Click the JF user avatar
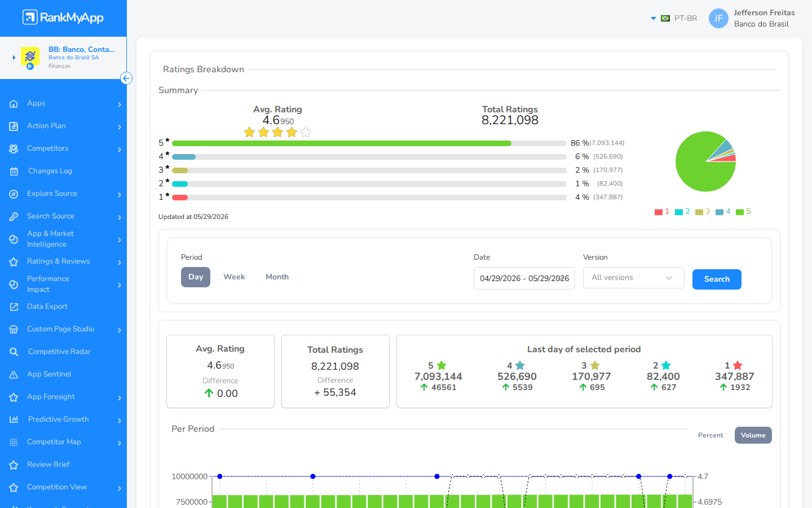This screenshot has height=508, width=812. 718,18
